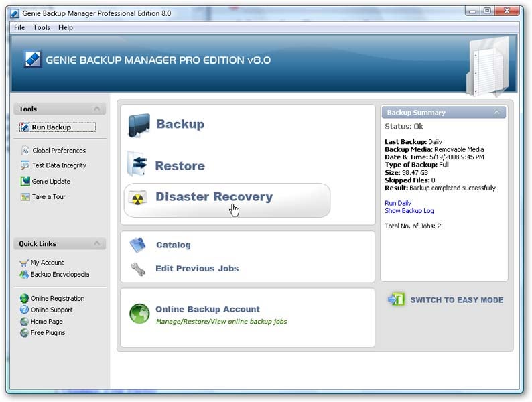Screen dimensions: 532x402
Task: Click 'Manage/Restore/View online backup jobs' text
Action: pos(222,321)
